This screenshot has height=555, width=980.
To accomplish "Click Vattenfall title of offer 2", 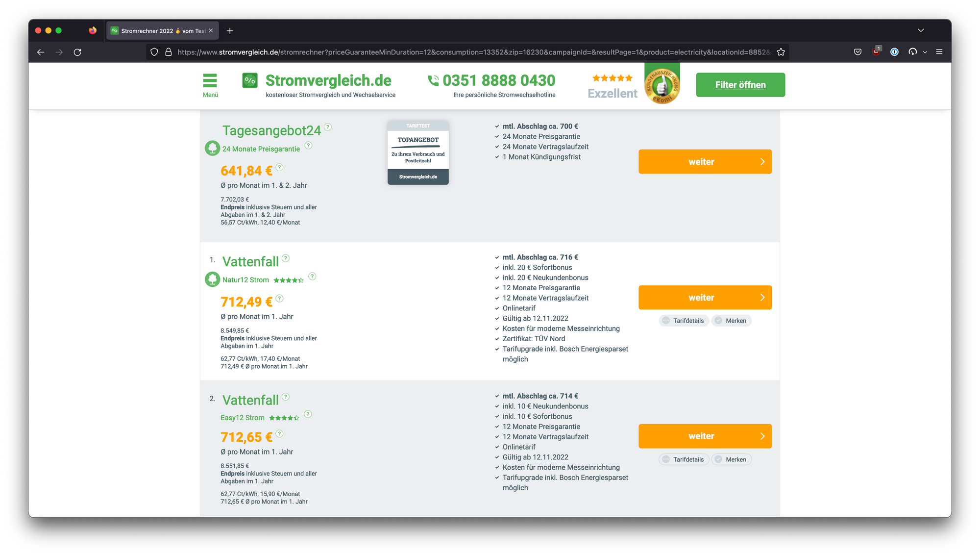I will tap(250, 400).
